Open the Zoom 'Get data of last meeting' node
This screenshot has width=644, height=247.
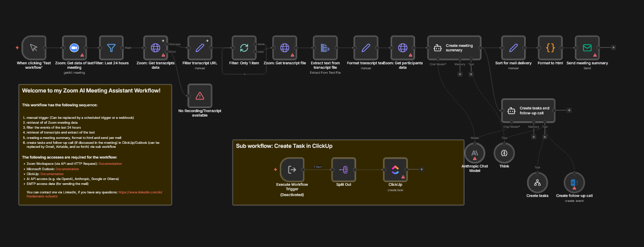click(x=74, y=47)
